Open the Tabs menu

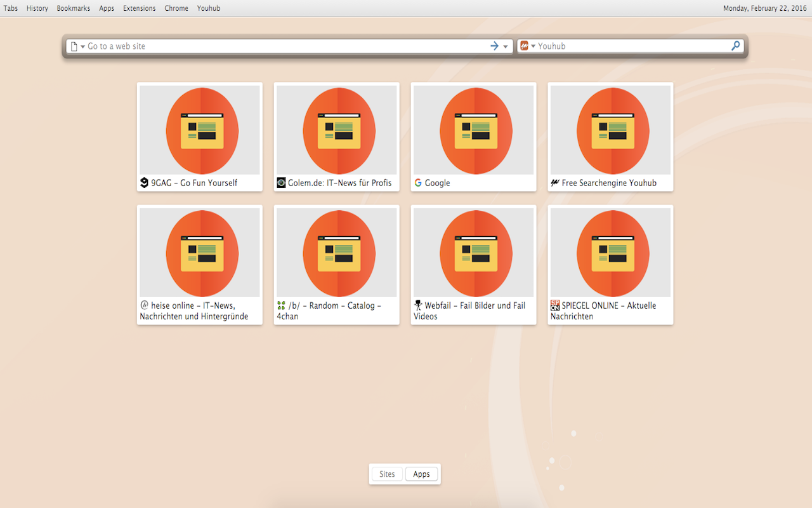(x=11, y=8)
